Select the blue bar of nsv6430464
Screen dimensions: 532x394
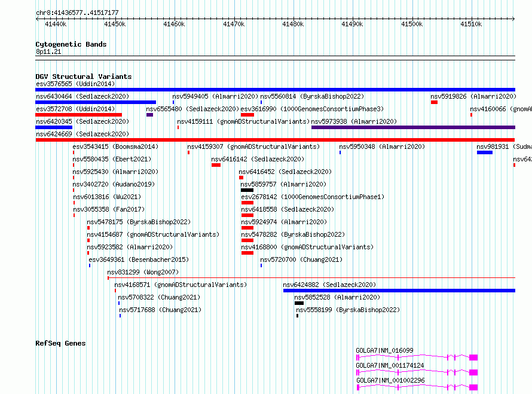(x=96, y=102)
